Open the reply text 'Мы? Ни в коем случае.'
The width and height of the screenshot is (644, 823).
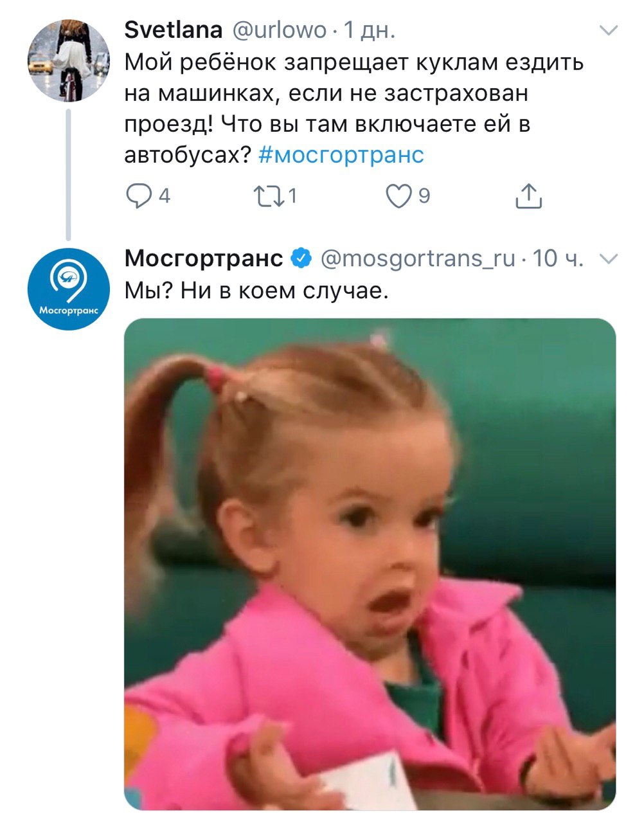(256, 291)
